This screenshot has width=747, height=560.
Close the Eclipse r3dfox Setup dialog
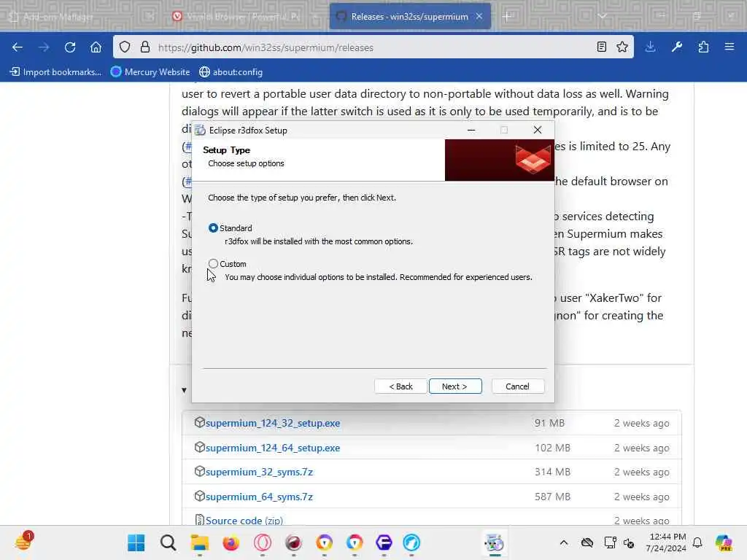tap(538, 130)
